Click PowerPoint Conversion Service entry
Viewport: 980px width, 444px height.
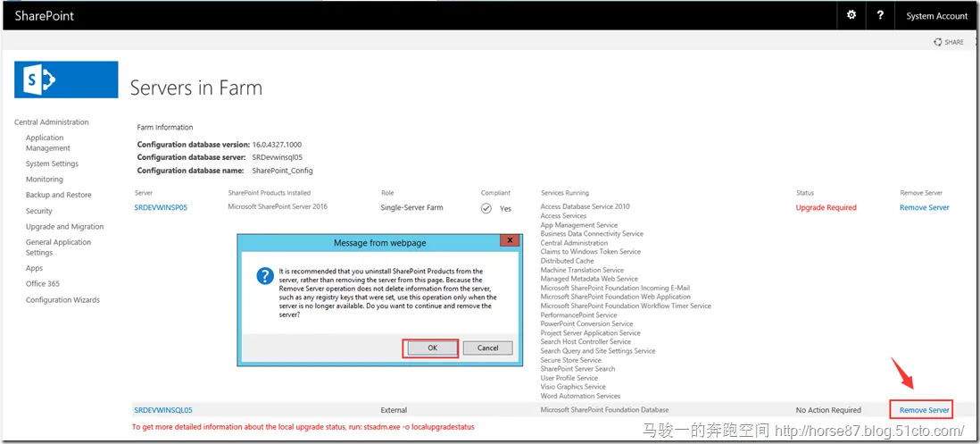pyautogui.click(x=587, y=324)
